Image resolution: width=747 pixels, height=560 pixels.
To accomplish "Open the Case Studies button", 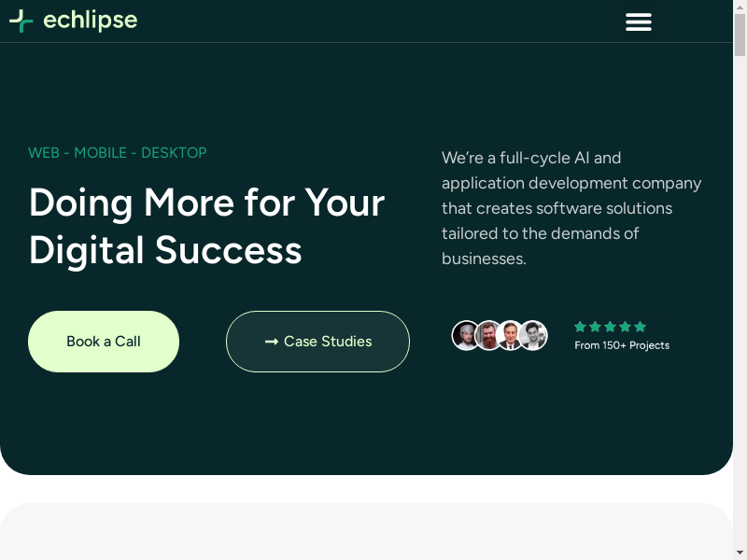I will coord(317,342).
